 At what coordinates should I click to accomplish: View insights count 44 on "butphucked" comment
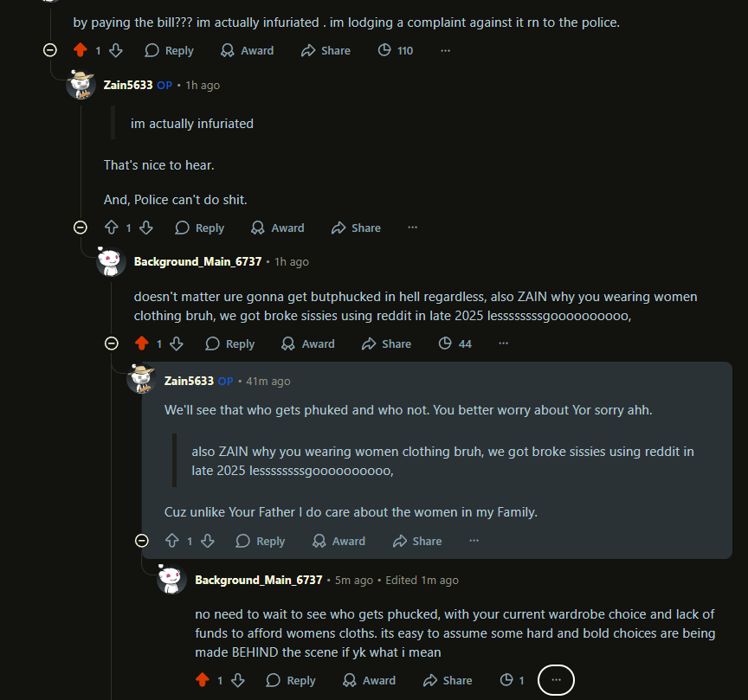click(455, 344)
